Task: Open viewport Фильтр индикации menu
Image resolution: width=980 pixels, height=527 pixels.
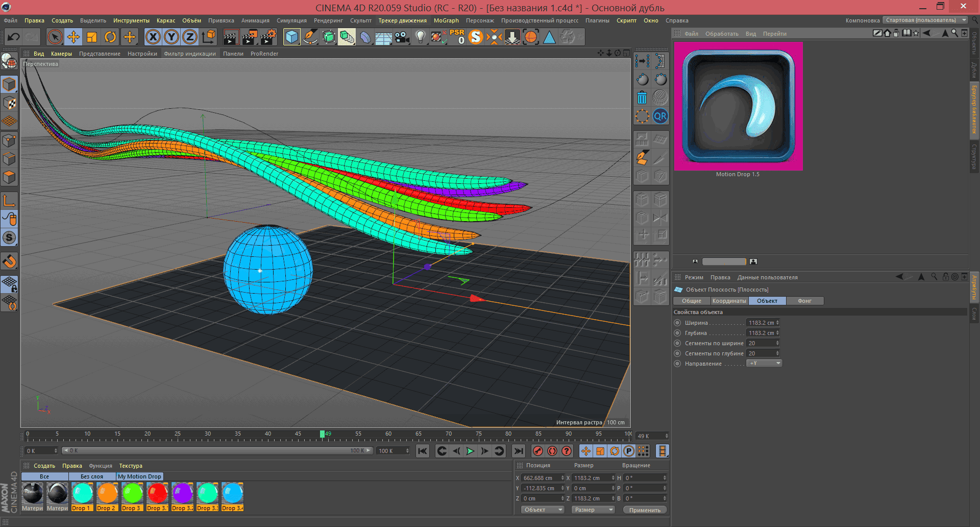Action: pos(190,54)
